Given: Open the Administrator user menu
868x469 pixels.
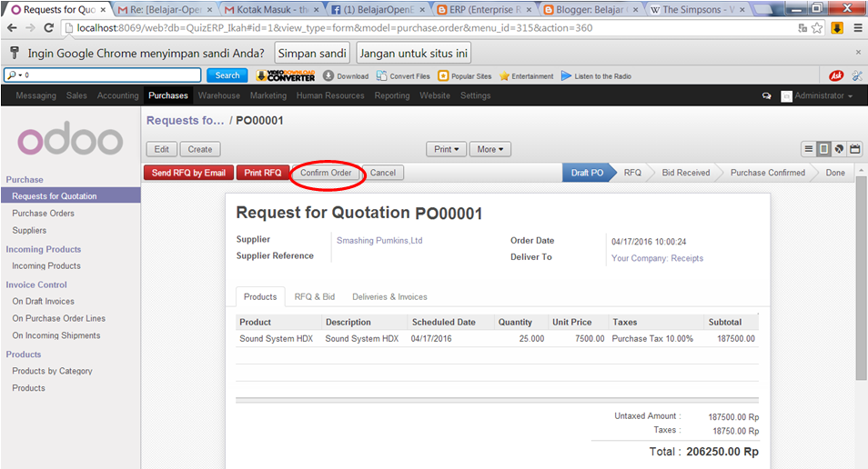Looking at the screenshot, I should (x=817, y=95).
